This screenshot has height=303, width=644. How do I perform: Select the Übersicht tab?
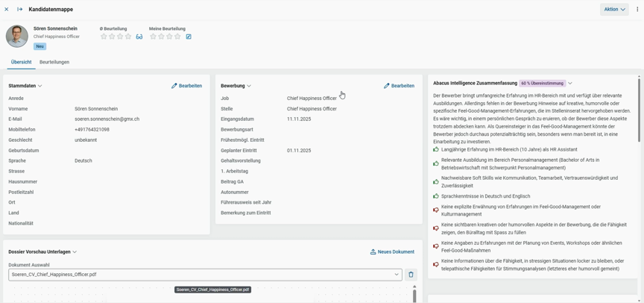[x=21, y=62]
